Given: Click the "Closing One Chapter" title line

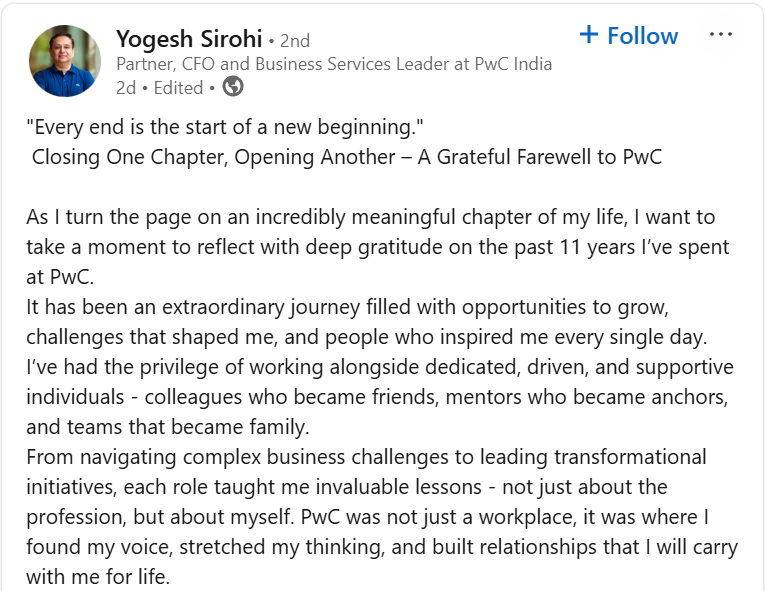Looking at the screenshot, I should pos(347,157).
